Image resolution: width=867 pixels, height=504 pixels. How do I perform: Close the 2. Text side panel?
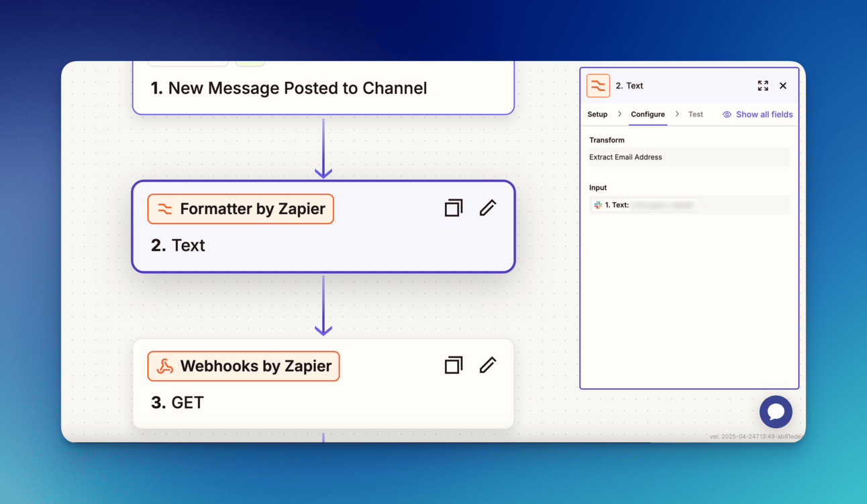pos(783,86)
